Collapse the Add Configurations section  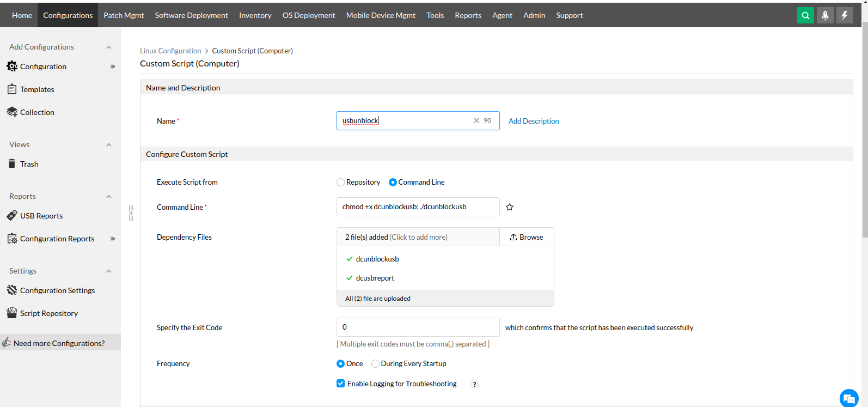coord(109,47)
